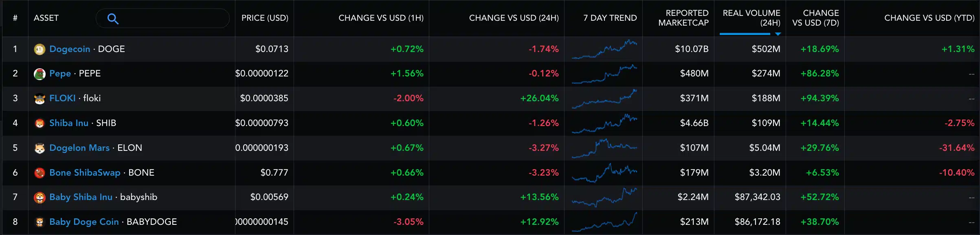Sort by Price (USD) column header
The height and width of the screenshot is (235, 980).
pyautogui.click(x=264, y=18)
